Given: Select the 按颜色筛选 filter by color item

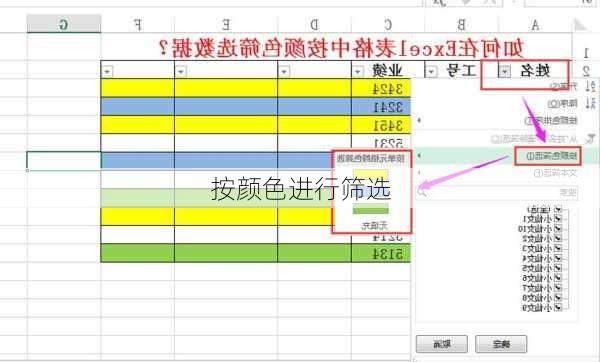Looking at the screenshot, I should (551, 156).
